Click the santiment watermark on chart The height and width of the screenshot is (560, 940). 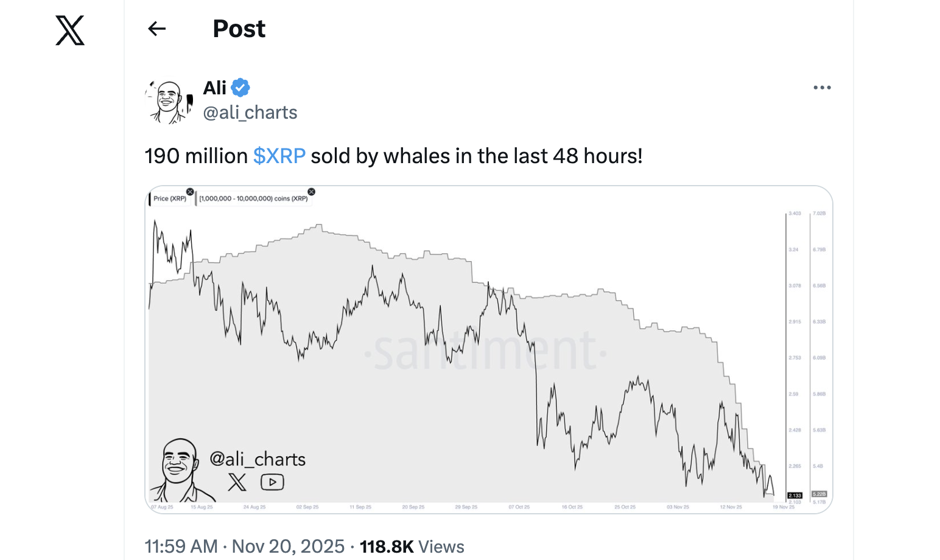pyautogui.click(x=485, y=352)
